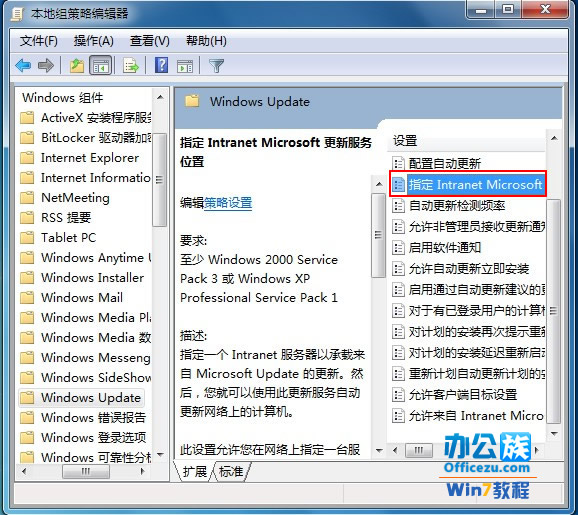Select the Tablet PC folder
The image size is (578, 515).
[x=58, y=237]
